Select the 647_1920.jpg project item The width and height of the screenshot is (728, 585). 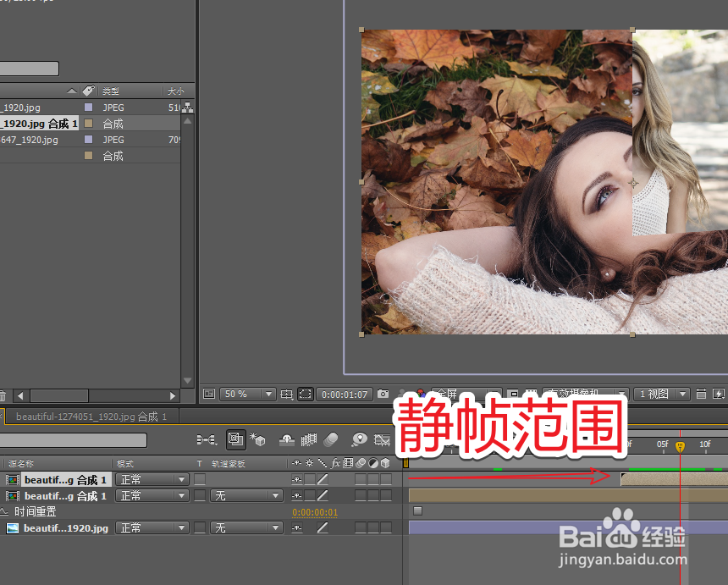coord(30,140)
